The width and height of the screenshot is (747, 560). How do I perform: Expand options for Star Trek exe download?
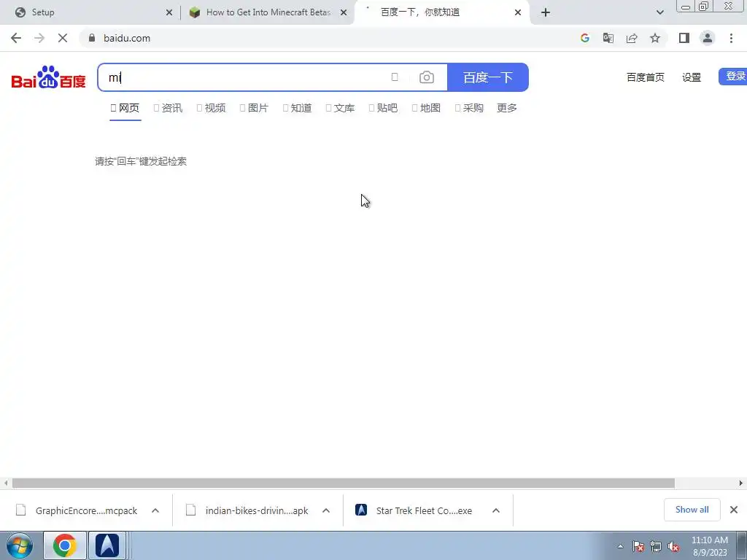[x=496, y=510]
